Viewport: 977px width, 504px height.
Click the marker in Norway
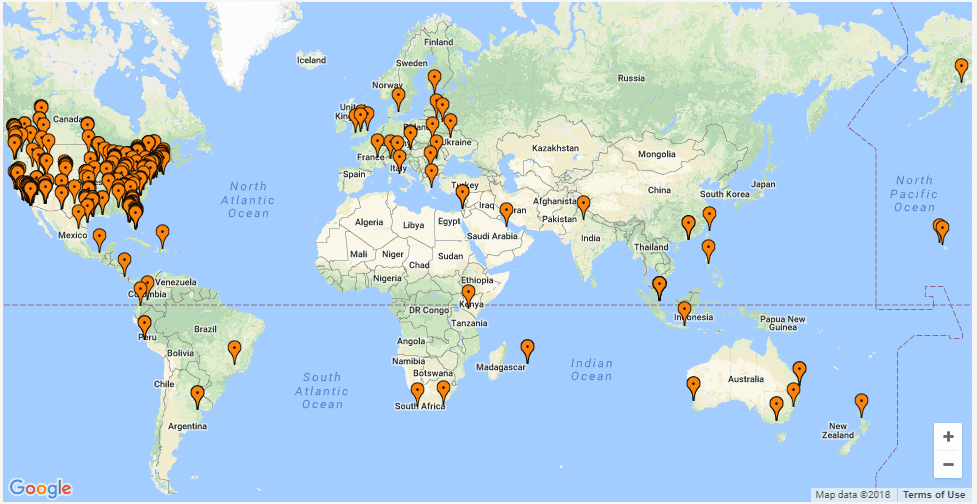pyautogui.click(x=398, y=98)
